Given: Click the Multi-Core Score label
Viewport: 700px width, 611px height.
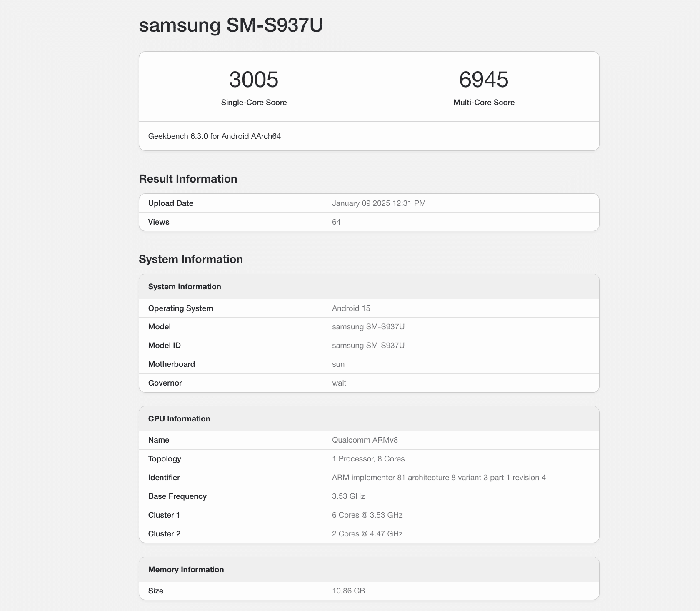Looking at the screenshot, I should pyautogui.click(x=484, y=103).
